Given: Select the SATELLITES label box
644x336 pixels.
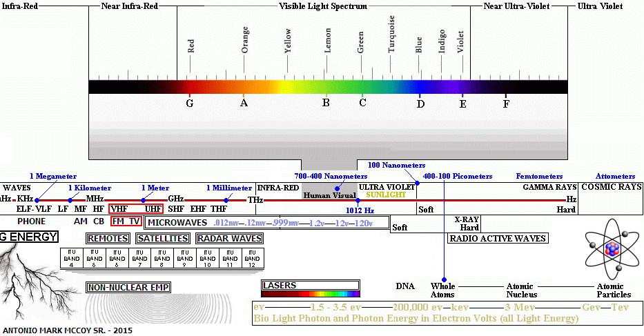Looking at the screenshot, I should click(162, 239).
